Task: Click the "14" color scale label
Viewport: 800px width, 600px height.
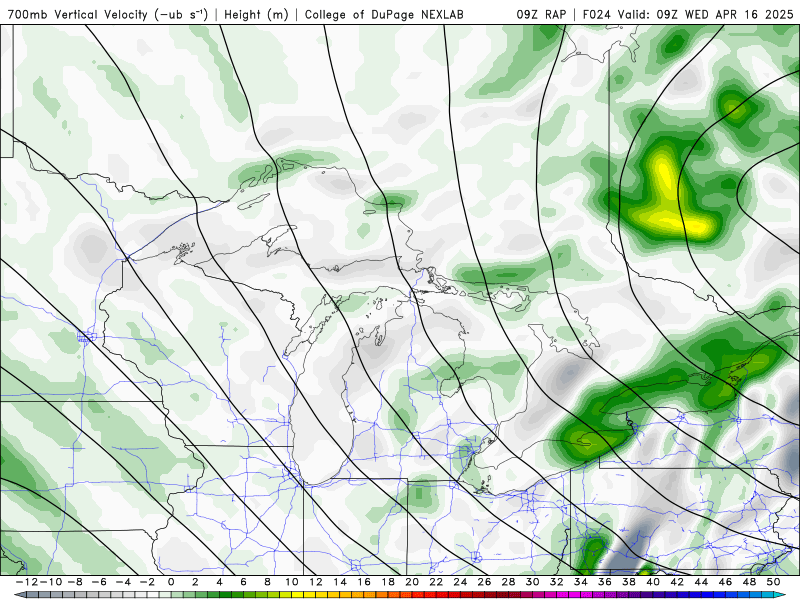Action: [x=340, y=582]
